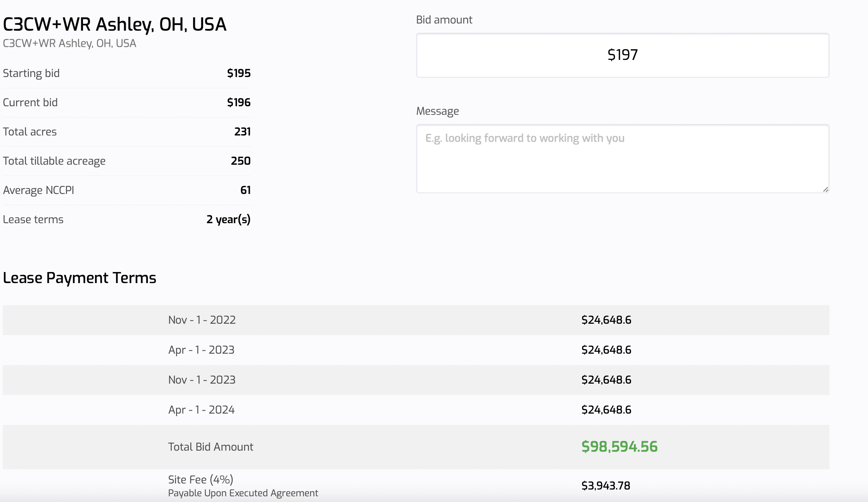Select the $196 current bid value

tap(239, 102)
